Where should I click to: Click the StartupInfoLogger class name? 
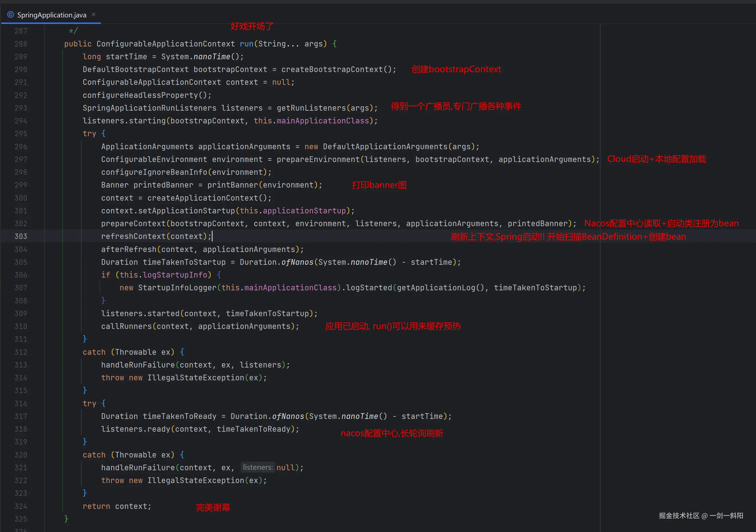pos(177,288)
